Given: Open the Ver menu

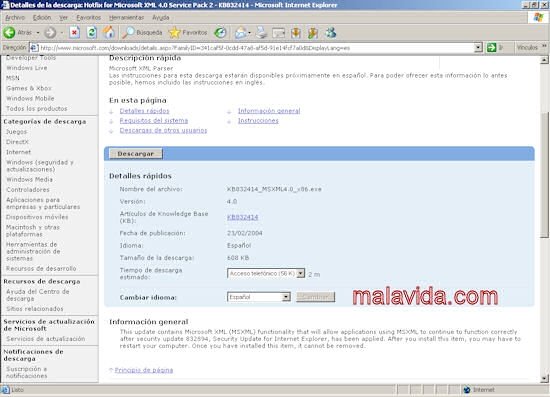Looking at the screenshot, I should coord(63,17).
